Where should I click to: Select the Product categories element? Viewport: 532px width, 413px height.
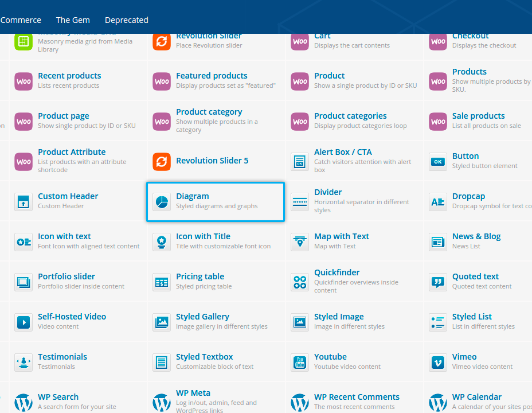point(350,116)
